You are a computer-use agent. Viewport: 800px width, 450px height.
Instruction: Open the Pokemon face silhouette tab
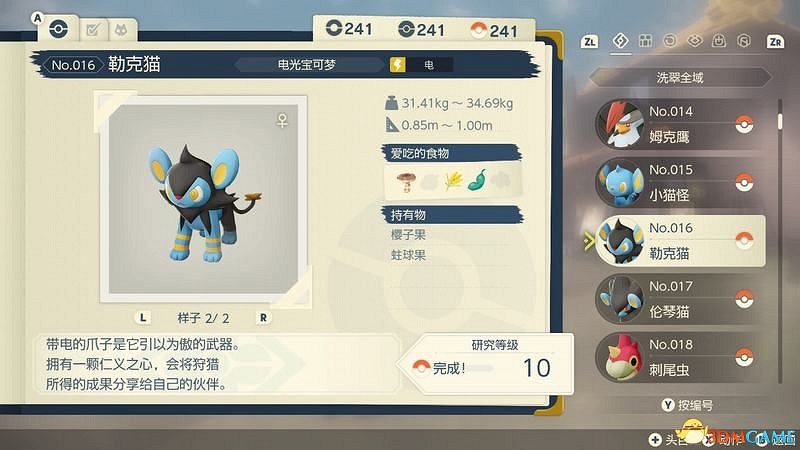(x=121, y=30)
